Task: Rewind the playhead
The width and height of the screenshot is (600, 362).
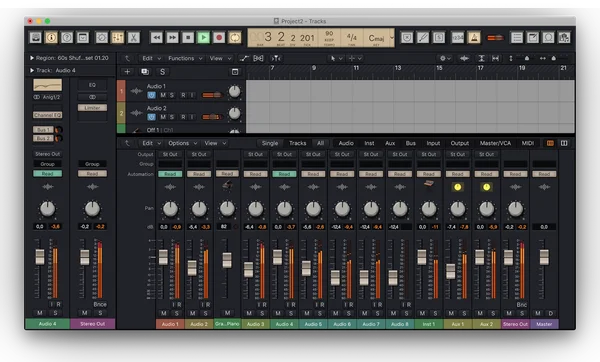Action: pos(157,38)
